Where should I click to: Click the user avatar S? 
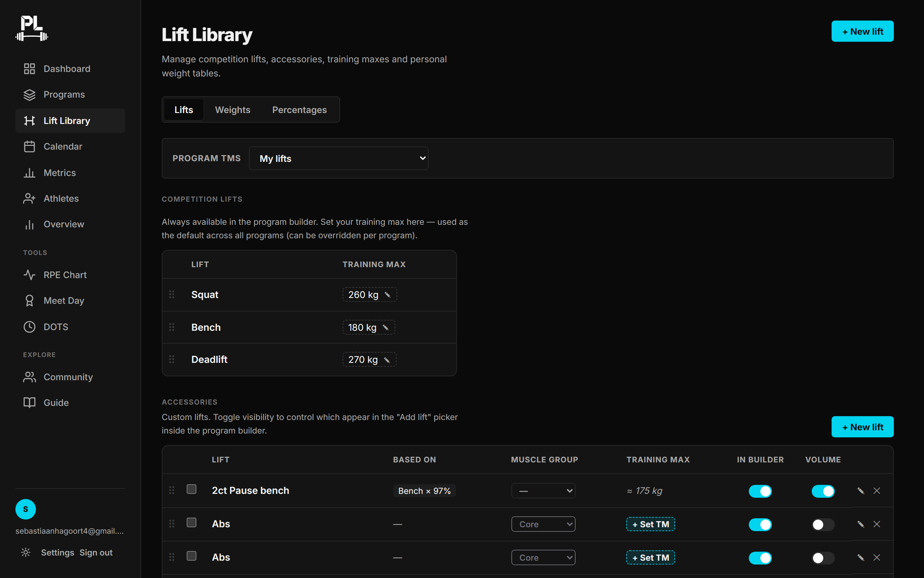(x=26, y=509)
